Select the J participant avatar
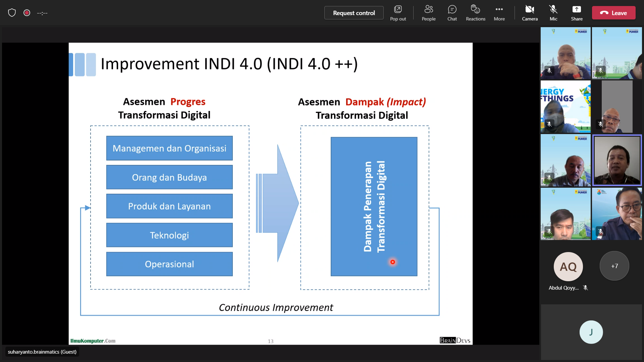The width and height of the screenshot is (644, 362). point(591,332)
